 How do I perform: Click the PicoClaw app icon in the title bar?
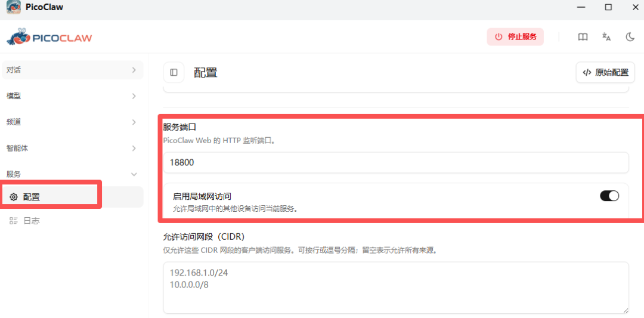[x=14, y=7]
